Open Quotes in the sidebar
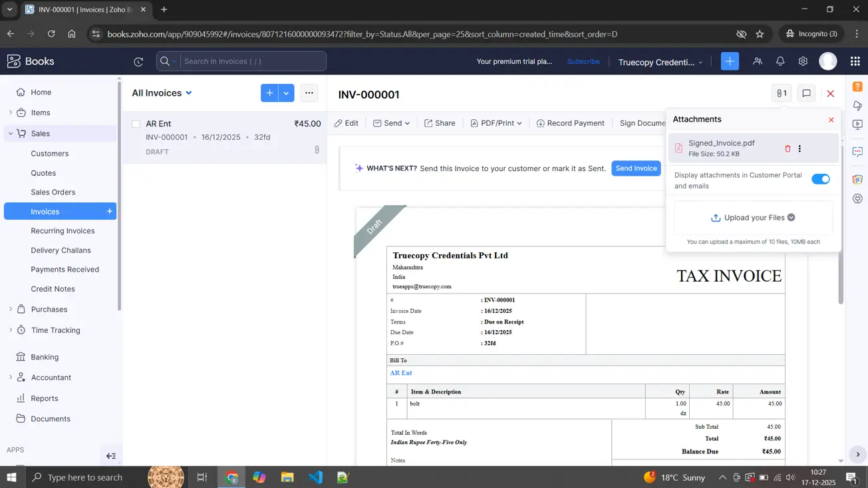 coord(43,173)
